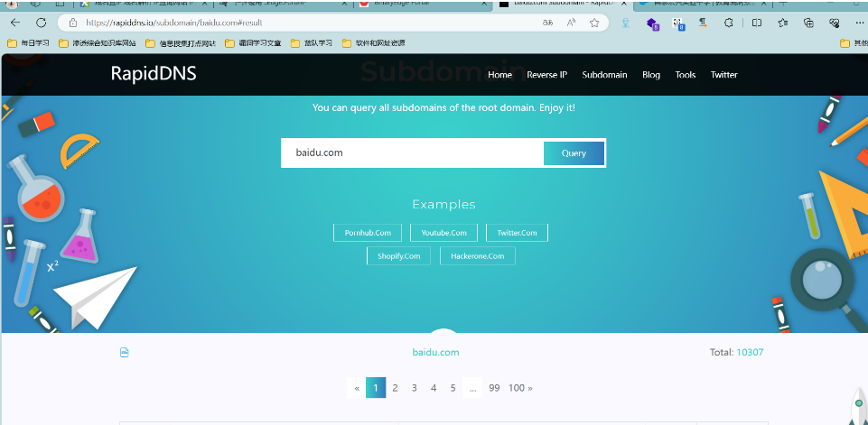868x425 pixels.
Task: View site information lock icon in address bar
Action: coord(72,23)
